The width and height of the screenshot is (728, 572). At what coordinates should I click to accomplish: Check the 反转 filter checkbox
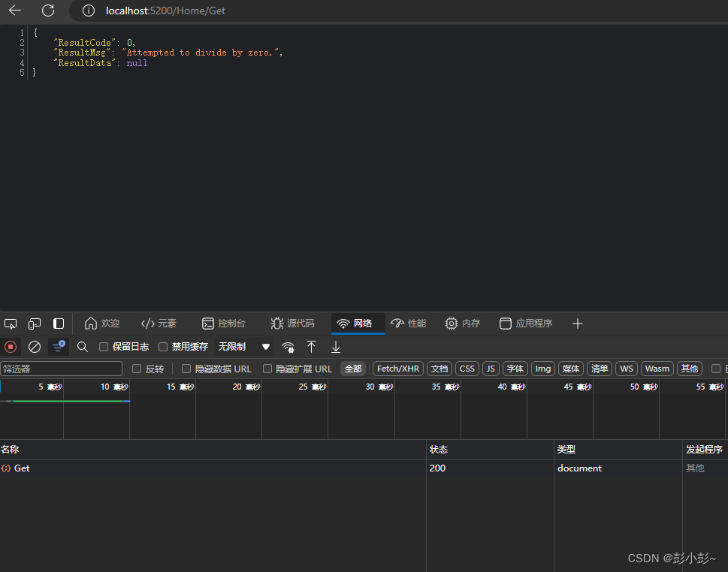pyautogui.click(x=137, y=369)
